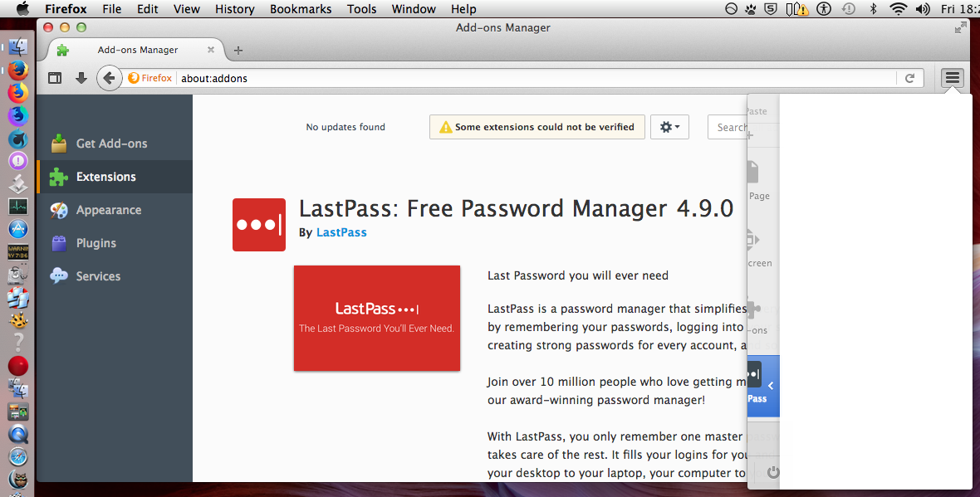Screen dimensions: 980x497
Task: Open the File menu
Action: click(x=112, y=9)
